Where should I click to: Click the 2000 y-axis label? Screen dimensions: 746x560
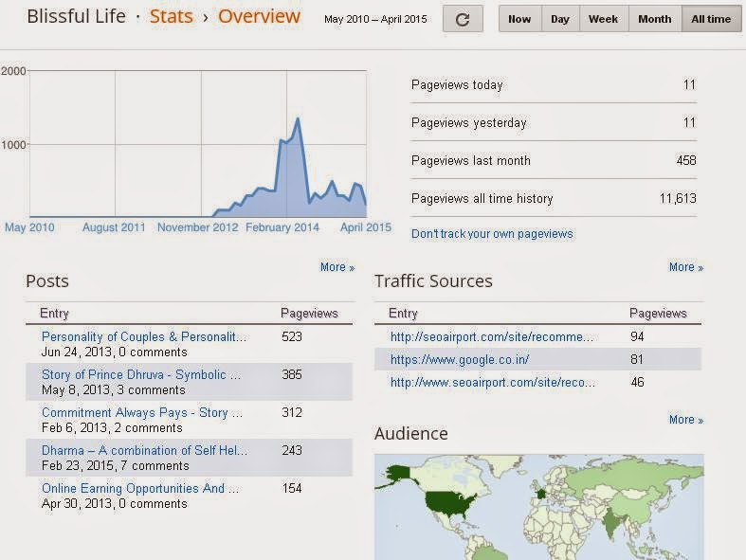point(13,71)
